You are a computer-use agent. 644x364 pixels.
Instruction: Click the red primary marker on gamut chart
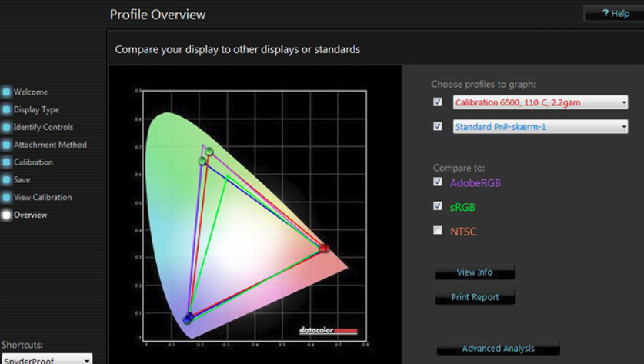coord(324,248)
